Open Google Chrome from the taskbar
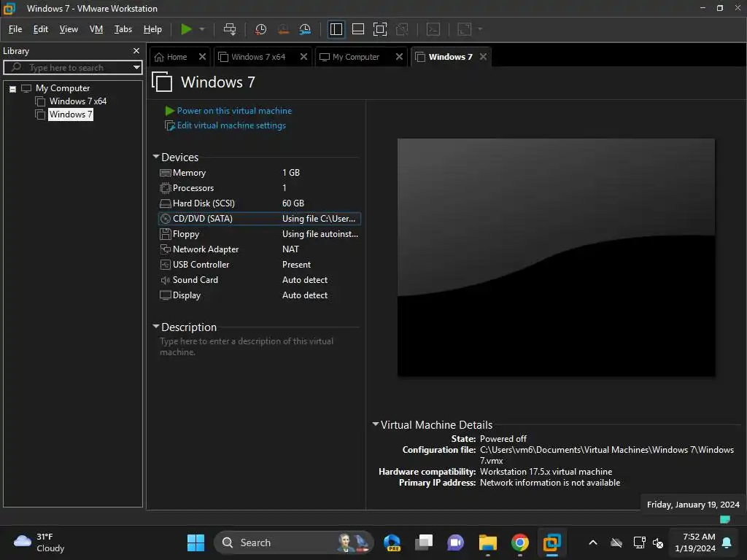 519,542
